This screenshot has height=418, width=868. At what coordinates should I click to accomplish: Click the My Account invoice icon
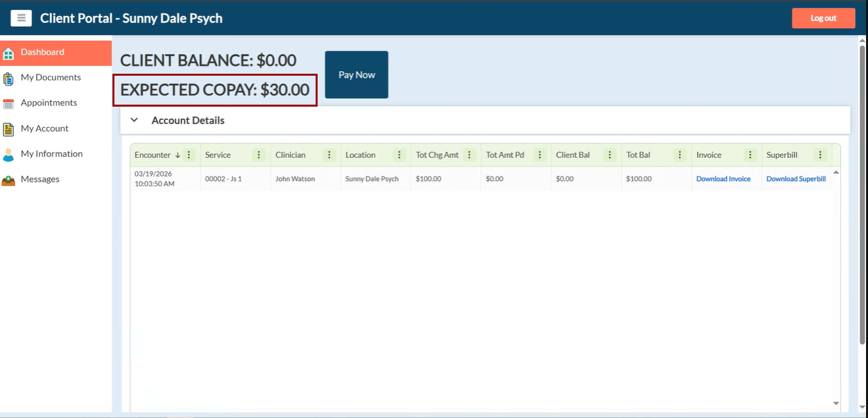click(9, 129)
